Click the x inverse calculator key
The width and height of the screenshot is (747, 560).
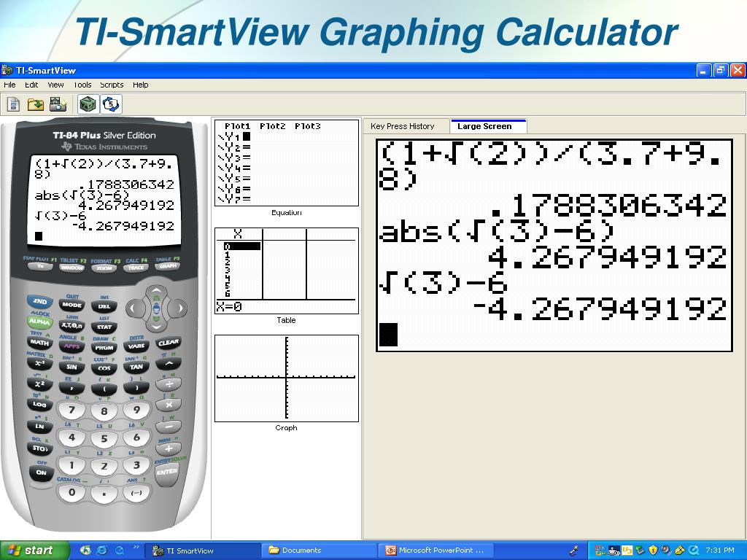pos(40,363)
